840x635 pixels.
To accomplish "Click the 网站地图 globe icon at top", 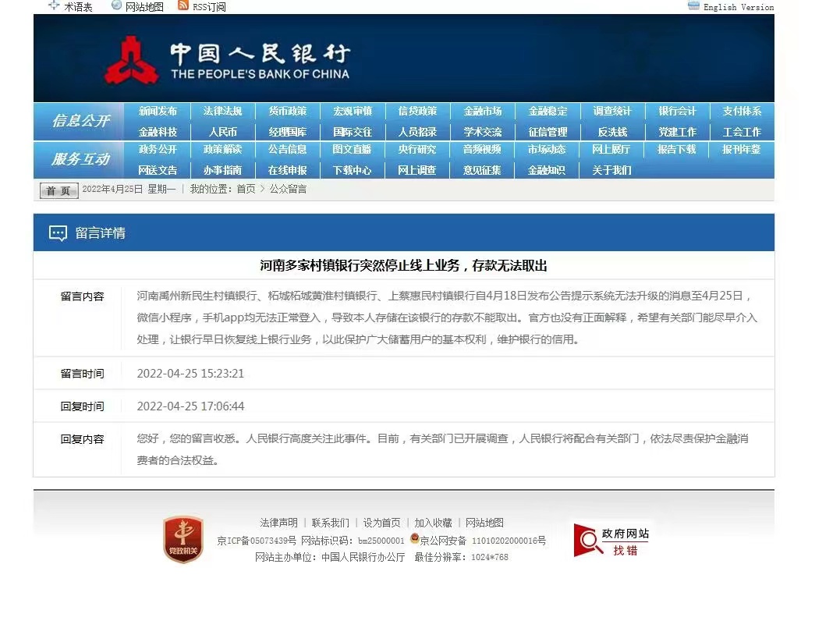I will [x=117, y=5].
